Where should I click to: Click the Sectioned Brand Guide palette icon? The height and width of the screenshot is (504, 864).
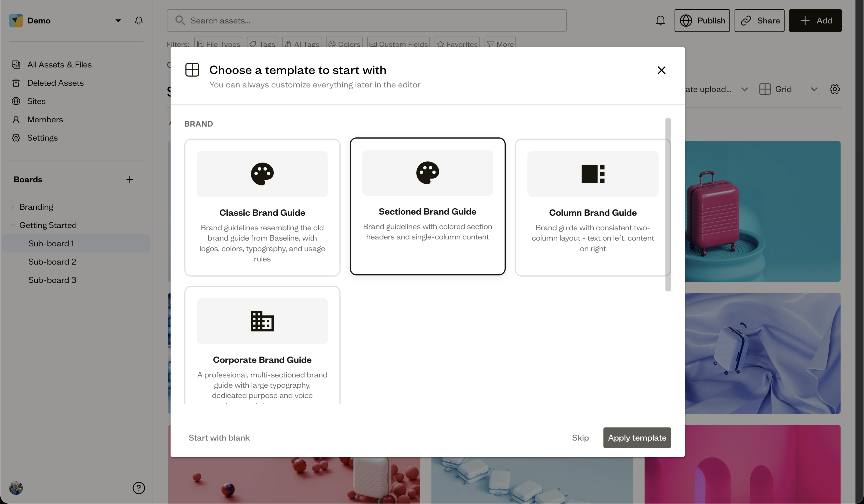427,173
